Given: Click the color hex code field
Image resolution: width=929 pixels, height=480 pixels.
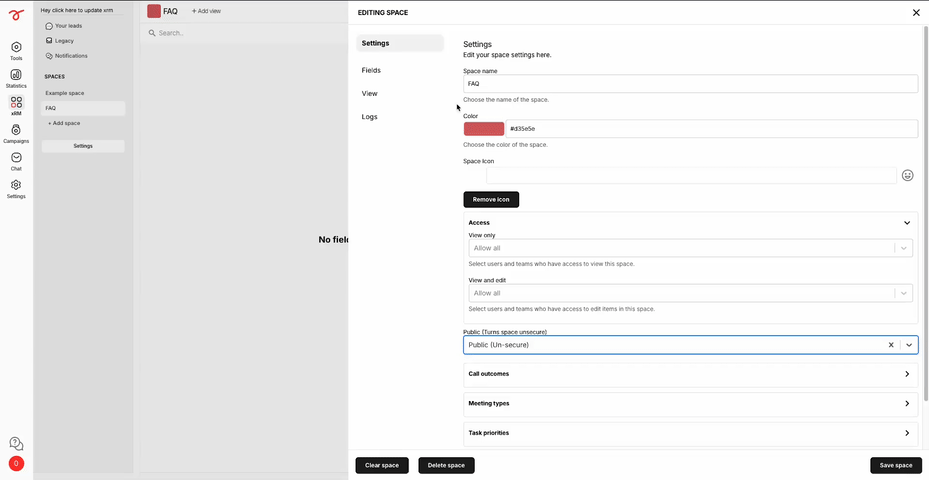Looking at the screenshot, I should [712, 129].
